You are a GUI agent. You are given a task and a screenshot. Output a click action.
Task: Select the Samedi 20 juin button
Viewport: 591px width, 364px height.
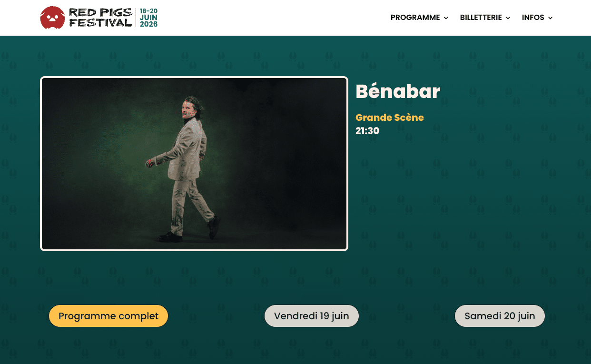tap(500, 316)
